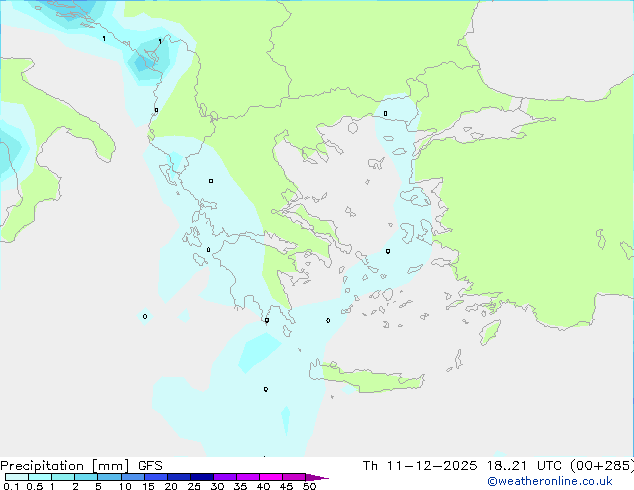Click the 'Th 11-12-2025' date text
634x490 pixels.
tap(420, 466)
